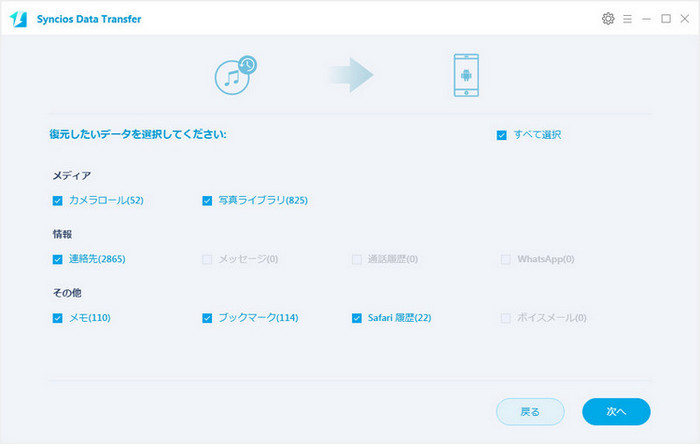
Task: Click the Syncios logo icon
Action: (x=19, y=19)
